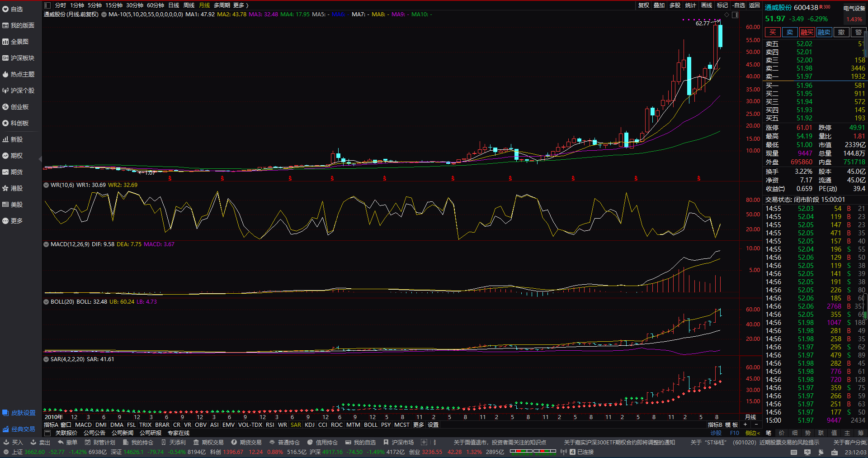This screenshot has height=458, width=868.
Task: Click the 撤单 cancel order toolbar icon
Action: click(x=61, y=442)
